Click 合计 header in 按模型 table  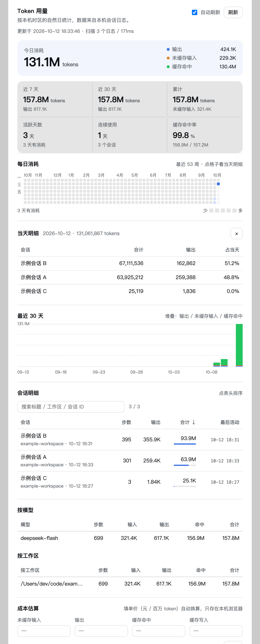pyautogui.click(x=234, y=525)
